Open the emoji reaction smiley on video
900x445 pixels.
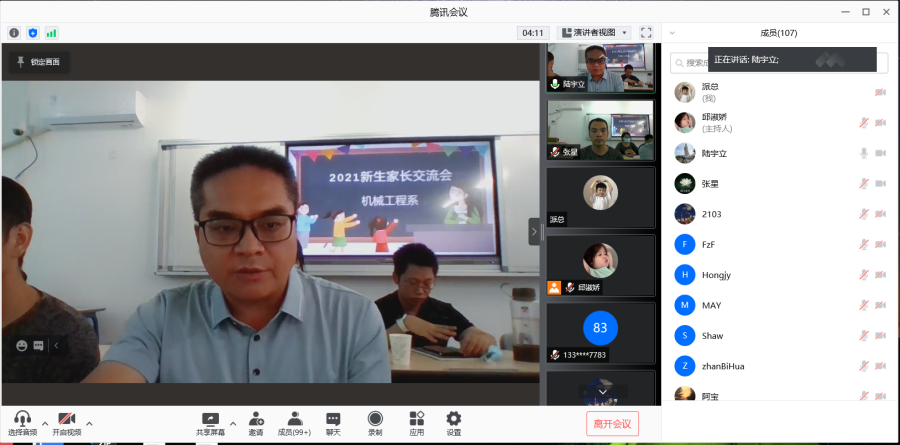point(21,346)
